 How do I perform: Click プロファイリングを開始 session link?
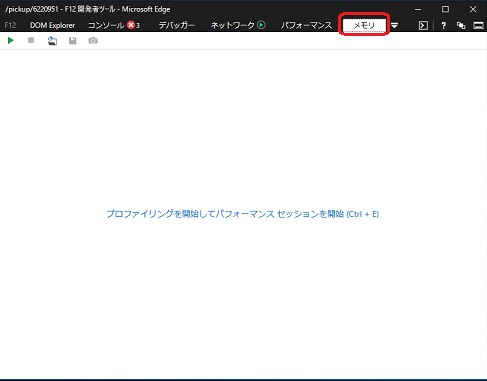tap(242, 214)
